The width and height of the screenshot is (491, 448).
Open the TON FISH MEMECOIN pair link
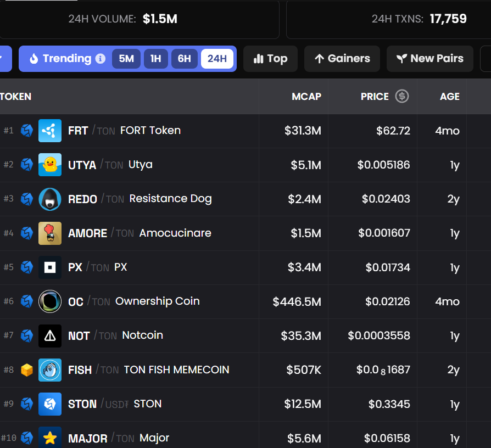pyautogui.click(x=177, y=369)
